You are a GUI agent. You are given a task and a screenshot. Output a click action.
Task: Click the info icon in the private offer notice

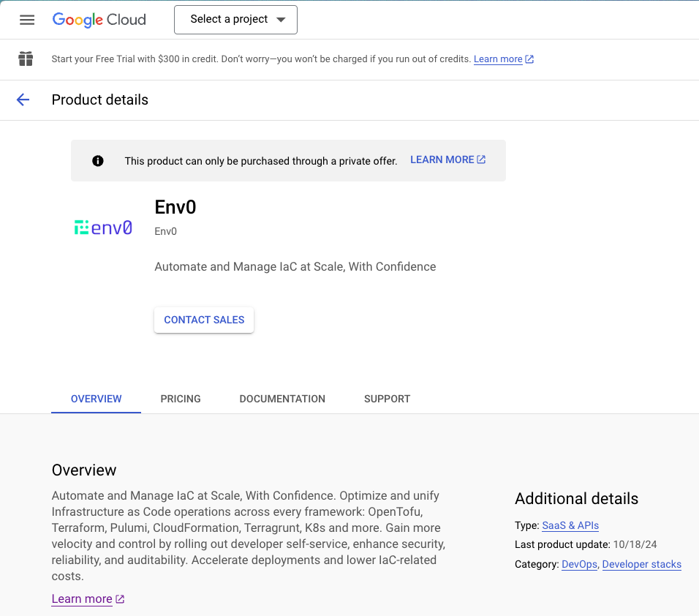point(98,161)
